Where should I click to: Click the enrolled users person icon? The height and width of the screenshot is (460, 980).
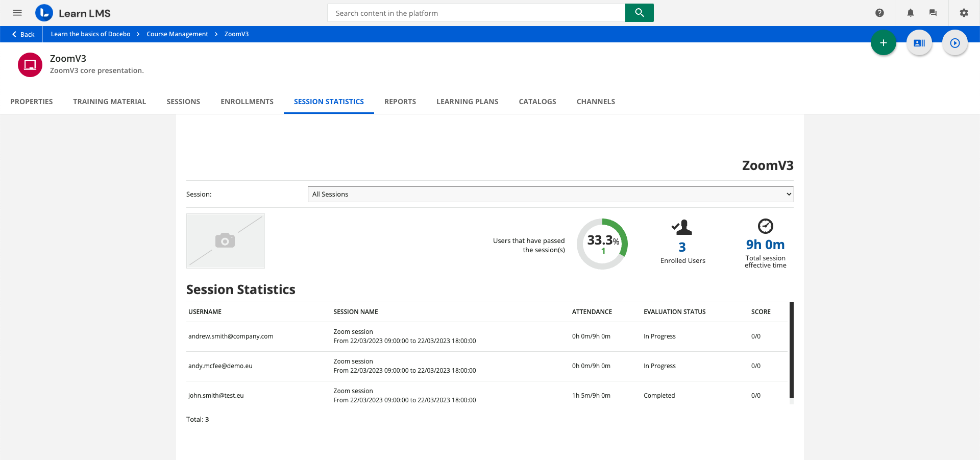[682, 227]
